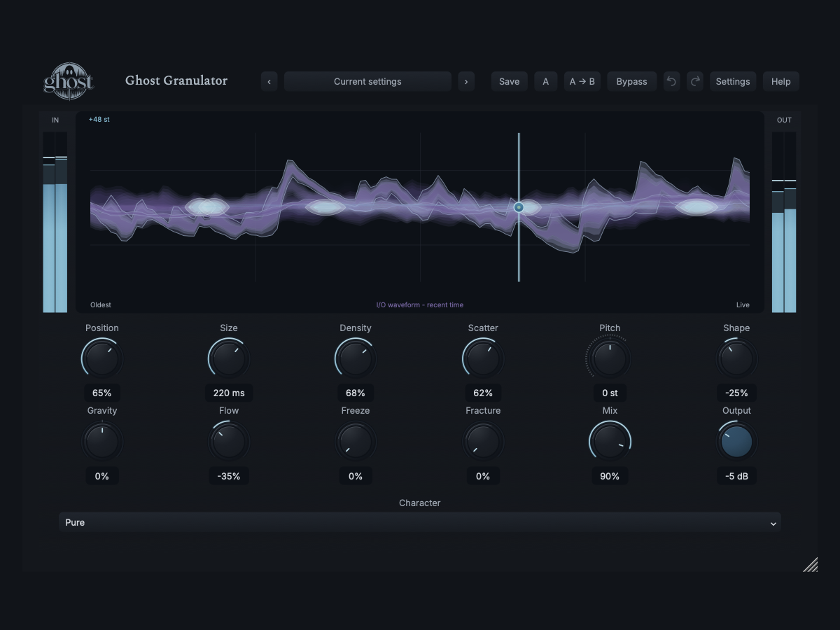840x630 pixels.
Task: Click the Fracture knob
Action: [483, 442]
